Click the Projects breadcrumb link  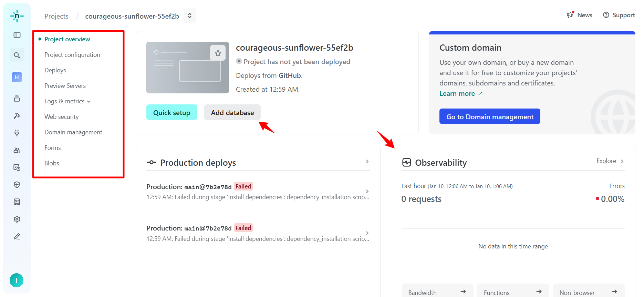pos(56,16)
